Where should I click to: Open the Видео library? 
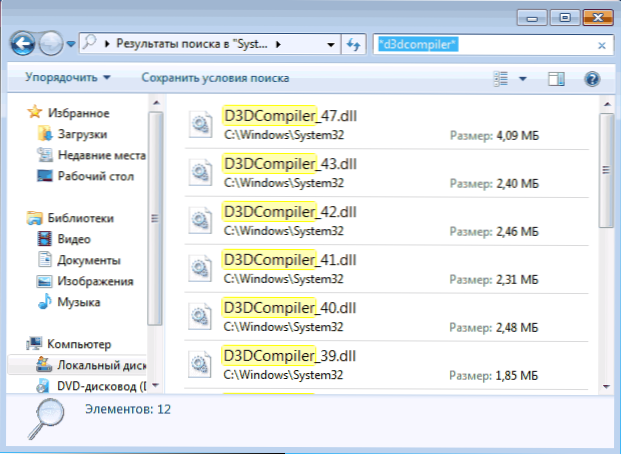point(74,239)
